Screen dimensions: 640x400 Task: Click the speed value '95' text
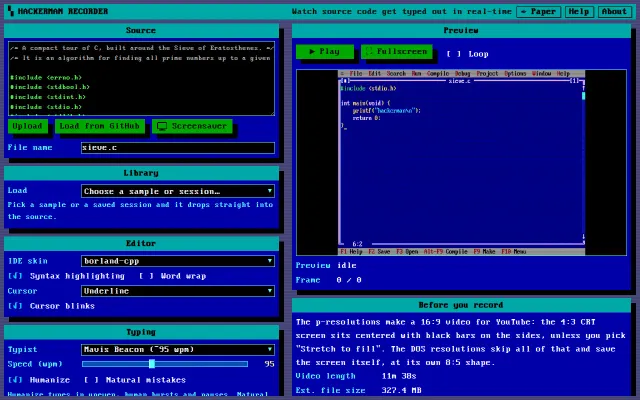click(x=269, y=364)
